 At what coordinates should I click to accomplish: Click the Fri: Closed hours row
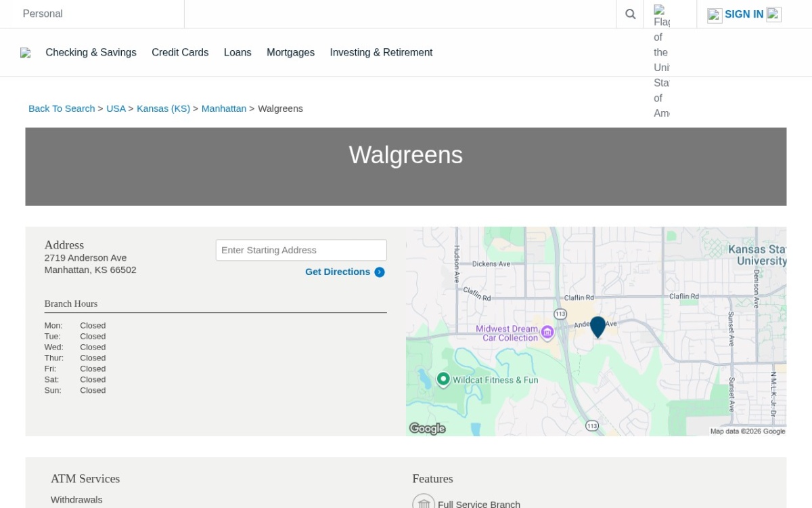pyautogui.click(x=75, y=368)
